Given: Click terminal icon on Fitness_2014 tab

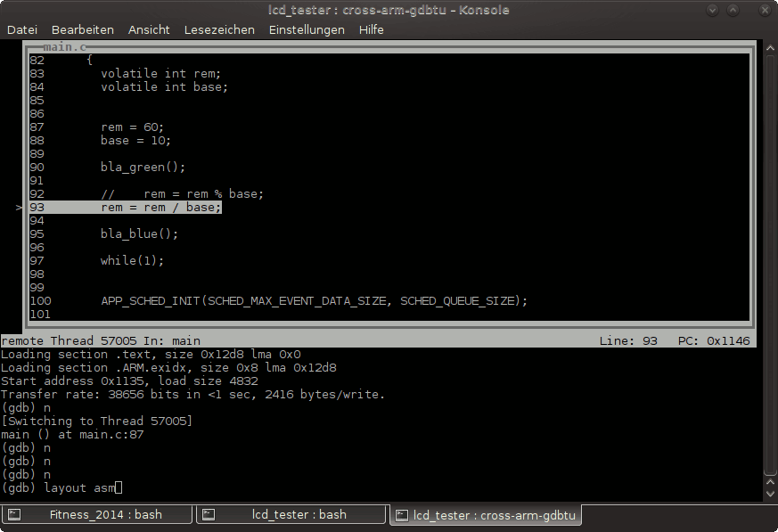Looking at the screenshot, I should [14, 515].
